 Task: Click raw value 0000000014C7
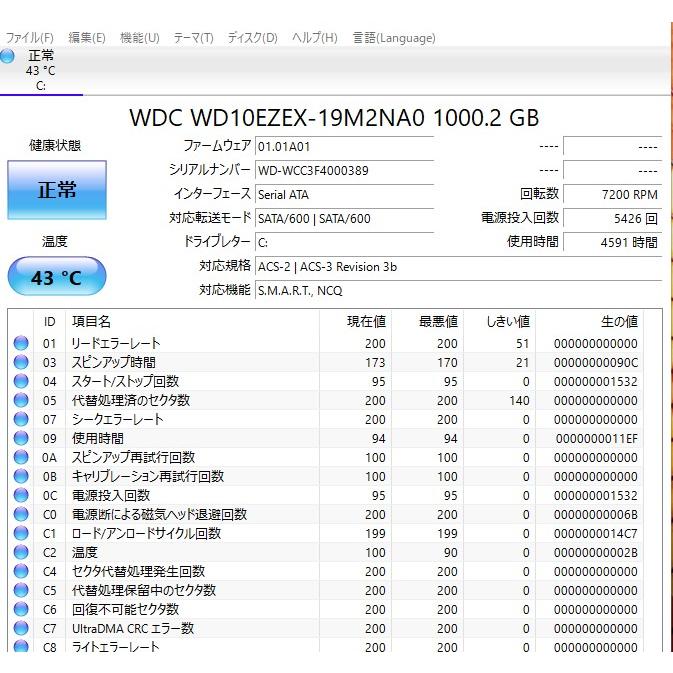click(x=596, y=534)
